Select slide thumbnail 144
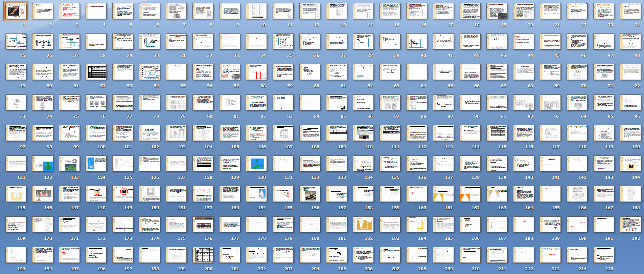This screenshot has height=274, width=644. click(x=630, y=164)
